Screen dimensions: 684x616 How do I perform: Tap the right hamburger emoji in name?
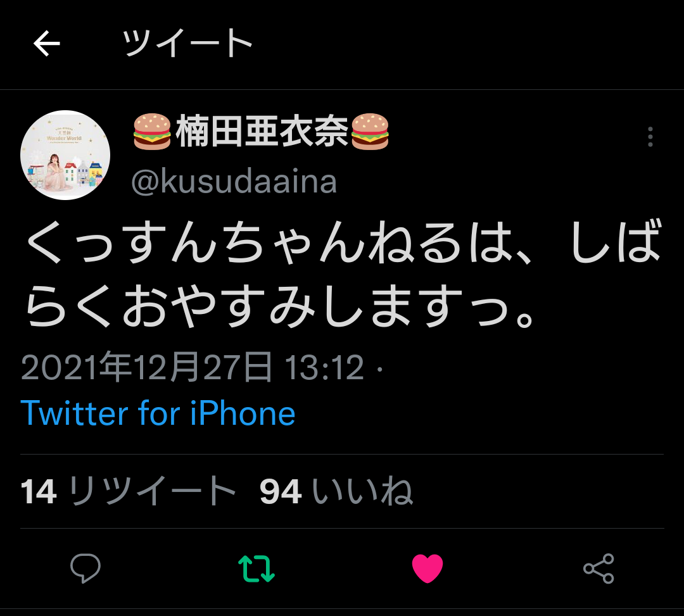pos(369,131)
